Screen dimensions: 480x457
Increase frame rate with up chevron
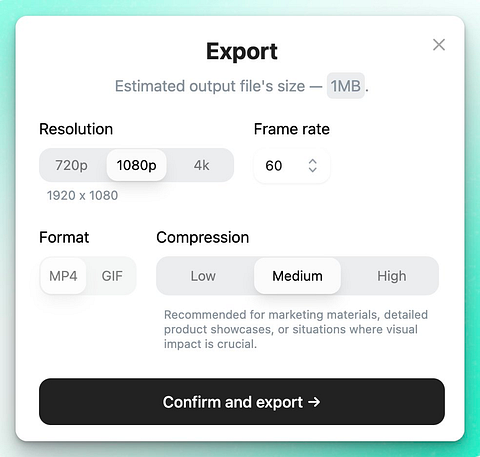312,161
